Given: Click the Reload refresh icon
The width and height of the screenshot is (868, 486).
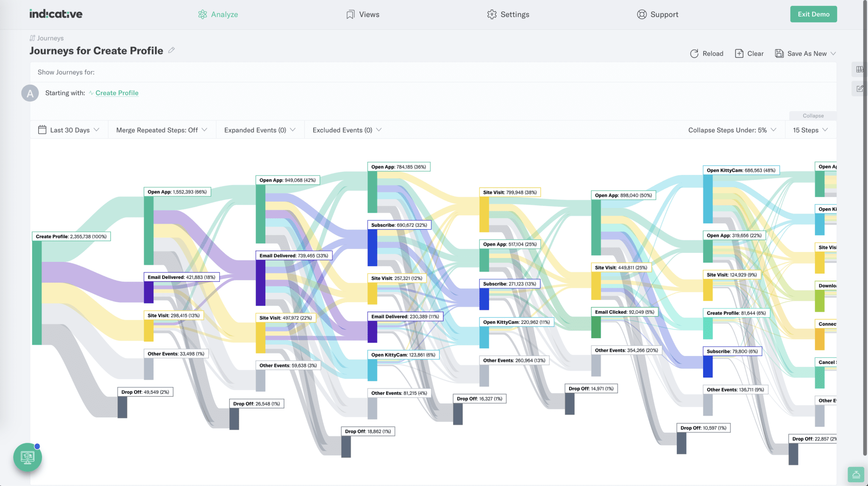Looking at the screenshot, I should (694, 53).
